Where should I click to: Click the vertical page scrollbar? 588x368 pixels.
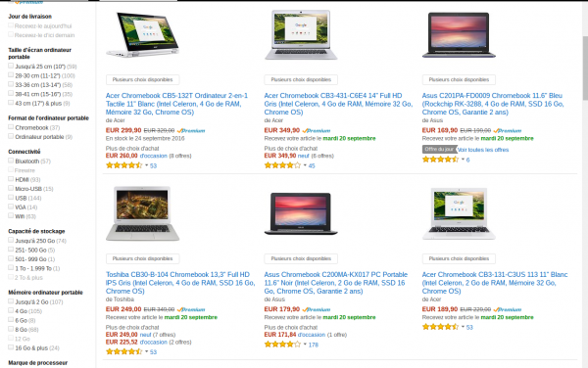(x=585, y=68)
